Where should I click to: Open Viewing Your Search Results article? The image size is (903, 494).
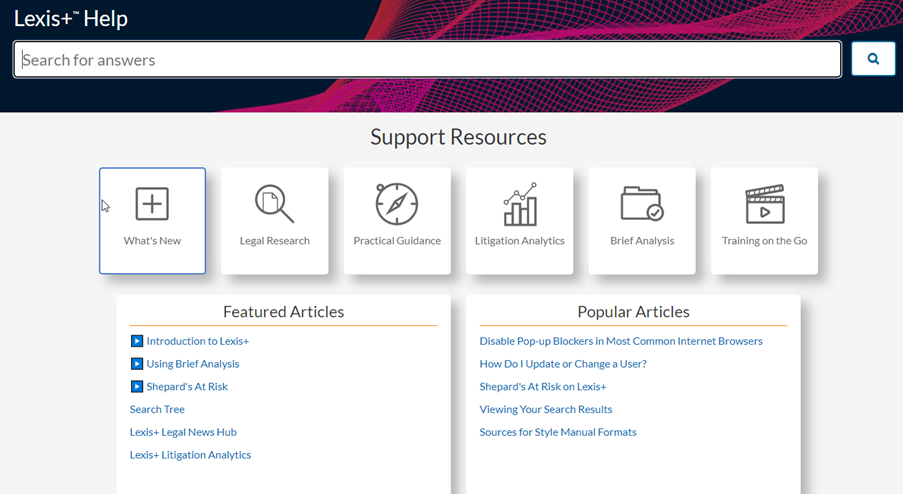[546, 409]
